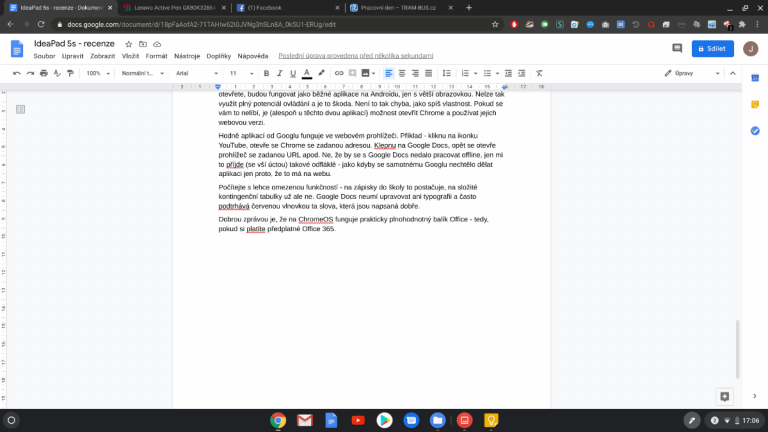Expand the Arial font dropdown
Image resolution: width=768 pixels, height=432 pixels.
point(195,73)
